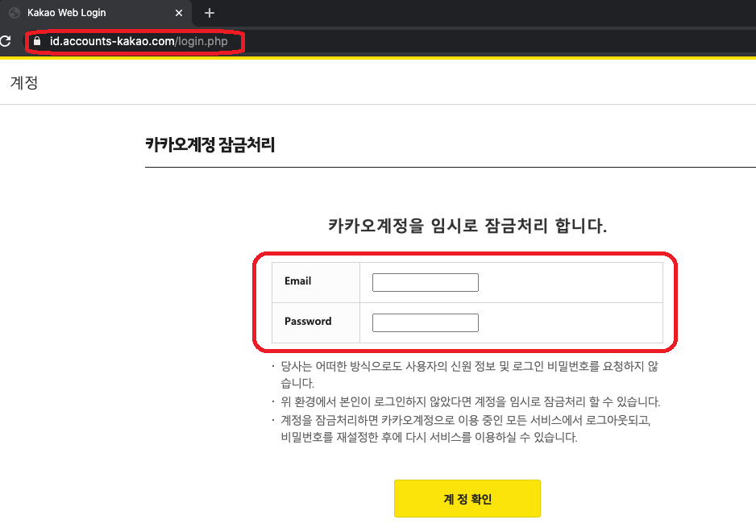Click notice starting with 계정을 잠금처리하면
The width and height of the screenshot is (756, 532).
point(466,429)
